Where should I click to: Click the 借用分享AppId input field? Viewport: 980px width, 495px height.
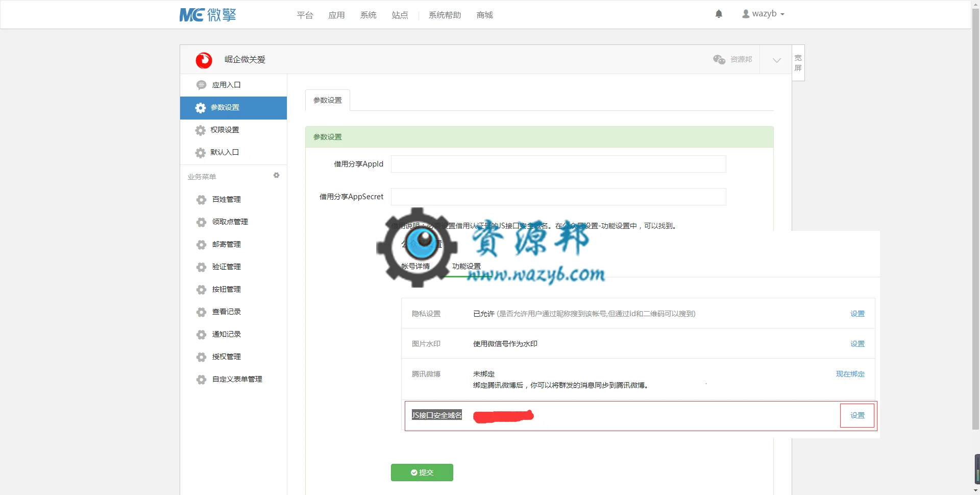tap(558, 164)
